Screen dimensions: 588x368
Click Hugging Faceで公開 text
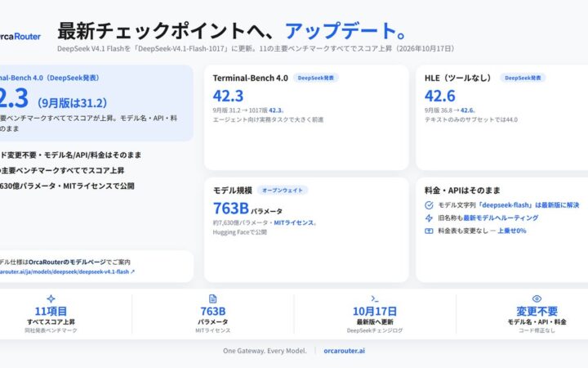tap(239, 232)
